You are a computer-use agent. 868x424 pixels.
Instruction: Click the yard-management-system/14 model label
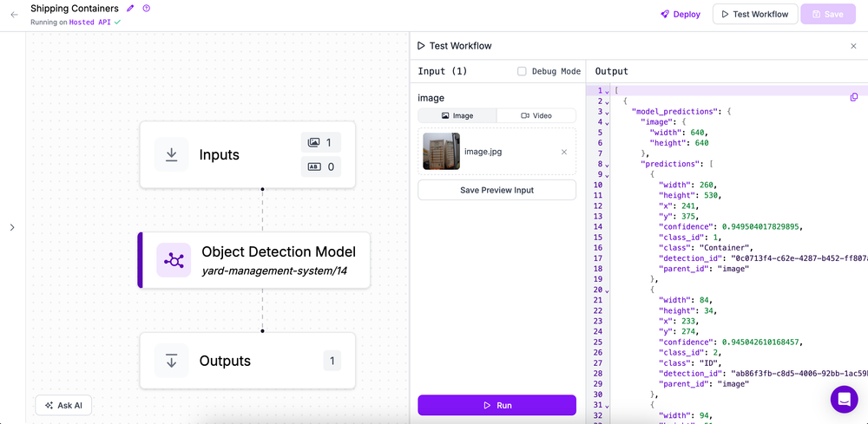(x=274, y=271)
